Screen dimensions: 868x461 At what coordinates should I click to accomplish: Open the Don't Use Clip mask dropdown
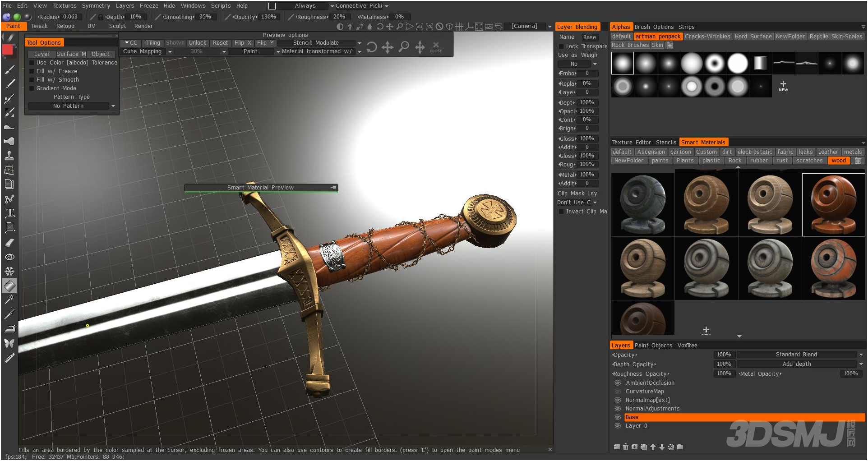(x=577, y=203)
